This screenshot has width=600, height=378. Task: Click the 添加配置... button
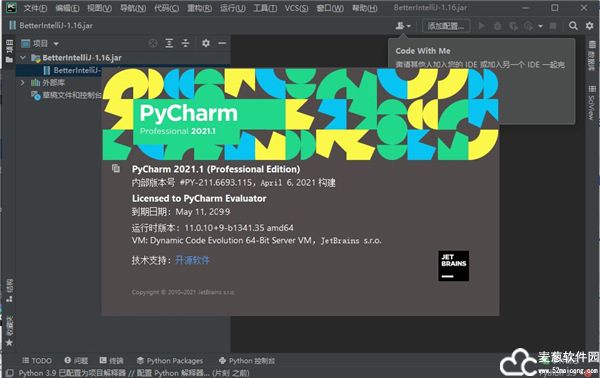click(446, 26)
